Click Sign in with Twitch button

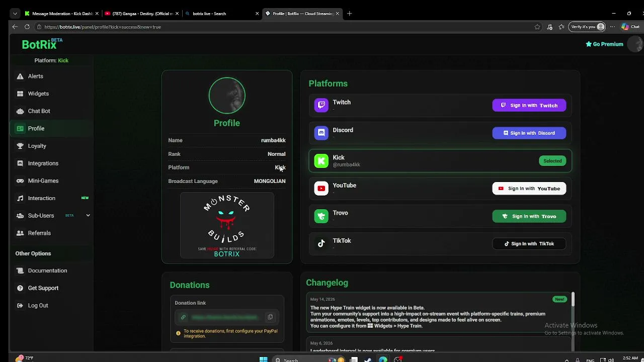(529, 106)
